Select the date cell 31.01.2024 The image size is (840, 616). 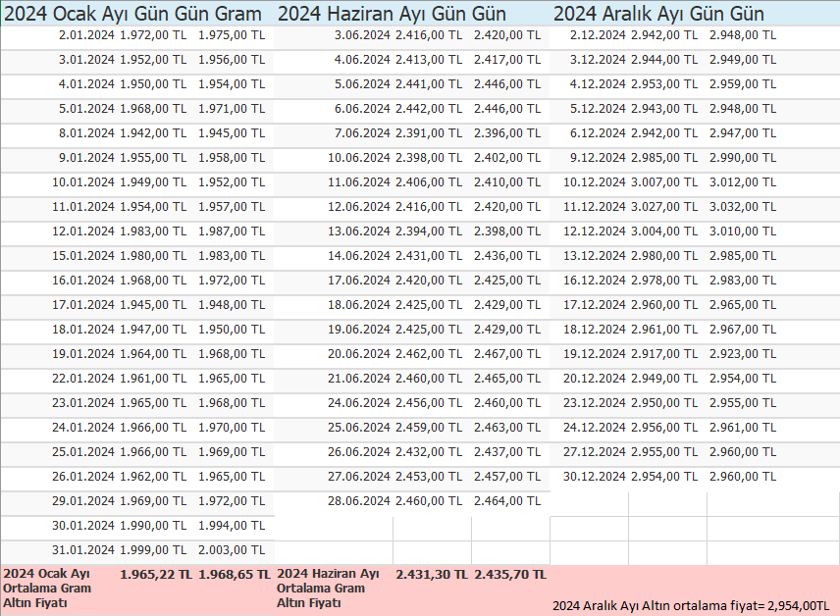tap(83, 550)
